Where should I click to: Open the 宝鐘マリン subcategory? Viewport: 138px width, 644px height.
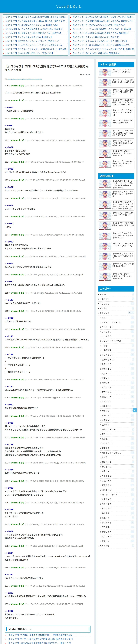117,402
